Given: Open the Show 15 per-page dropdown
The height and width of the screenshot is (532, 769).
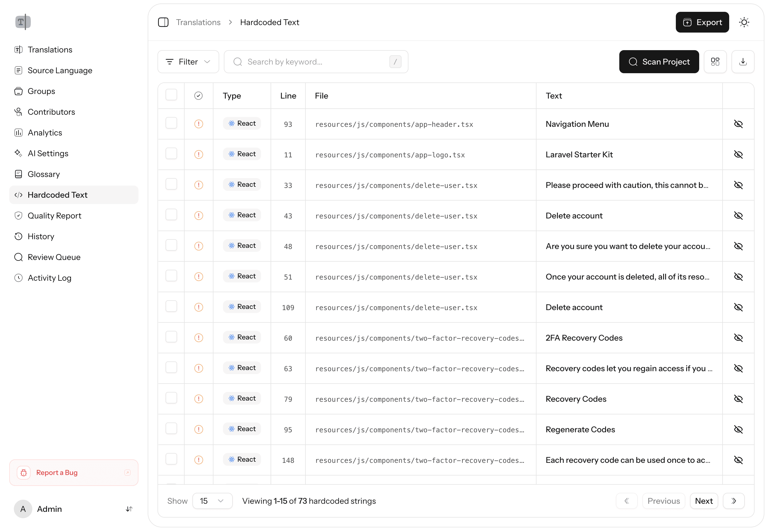Looking at the screenshot, I should point(212,501).
